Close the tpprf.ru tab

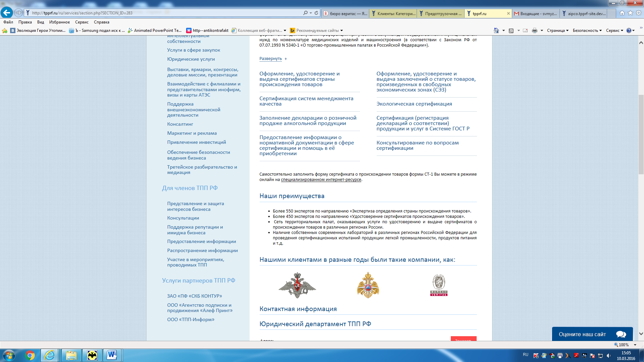click(508, 13)
